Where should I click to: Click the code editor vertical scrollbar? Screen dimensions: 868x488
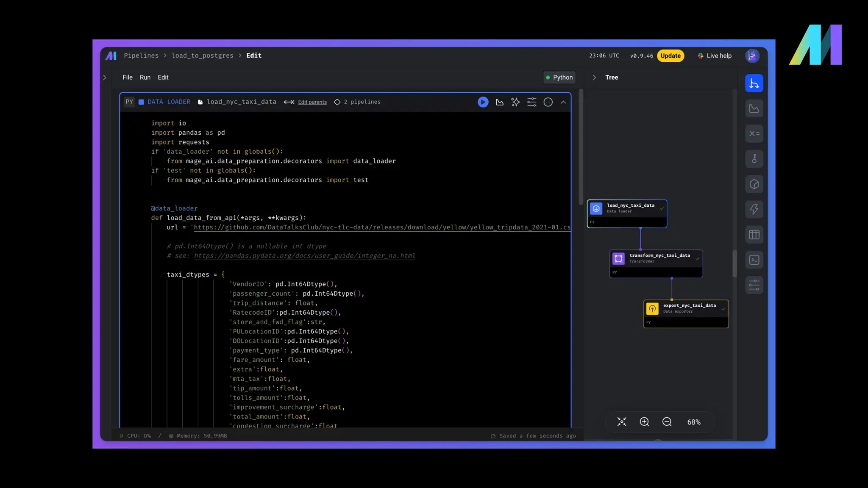[581, 146]
